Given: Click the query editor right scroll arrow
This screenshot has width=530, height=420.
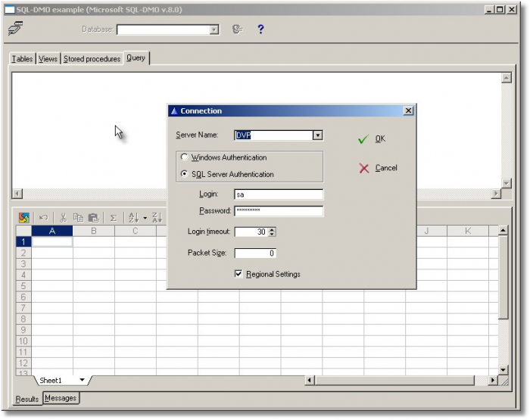Looking at the screenshot, I should coord(496,194).
